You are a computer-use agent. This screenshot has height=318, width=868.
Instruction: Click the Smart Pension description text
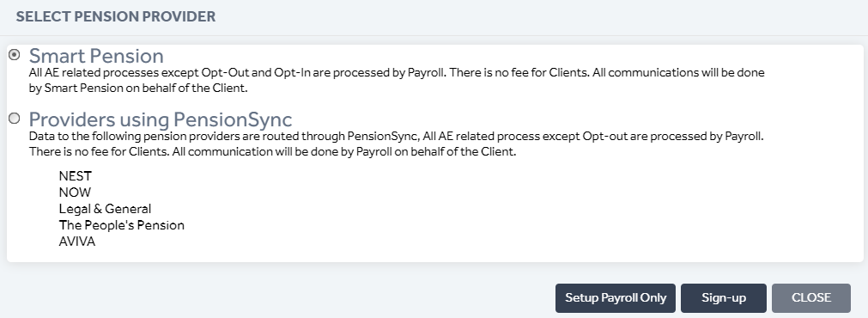(x=397, y=80)
